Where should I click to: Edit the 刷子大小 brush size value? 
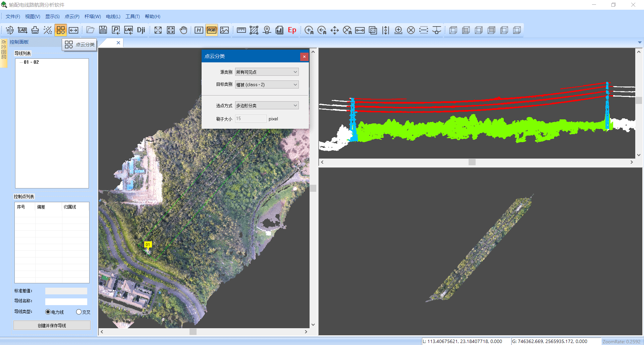click(x=251, y=118)
